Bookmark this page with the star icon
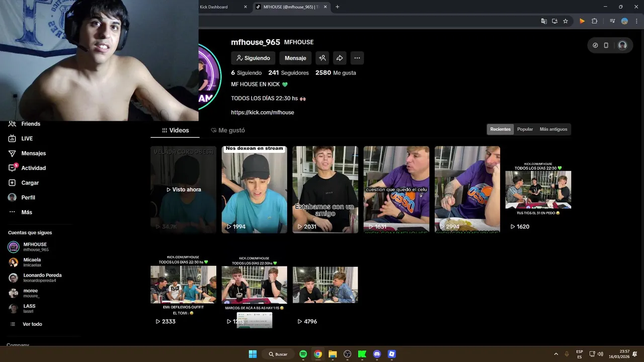This screenshot has width=644, height=362. pyautogui.click(x=566, y=21)
